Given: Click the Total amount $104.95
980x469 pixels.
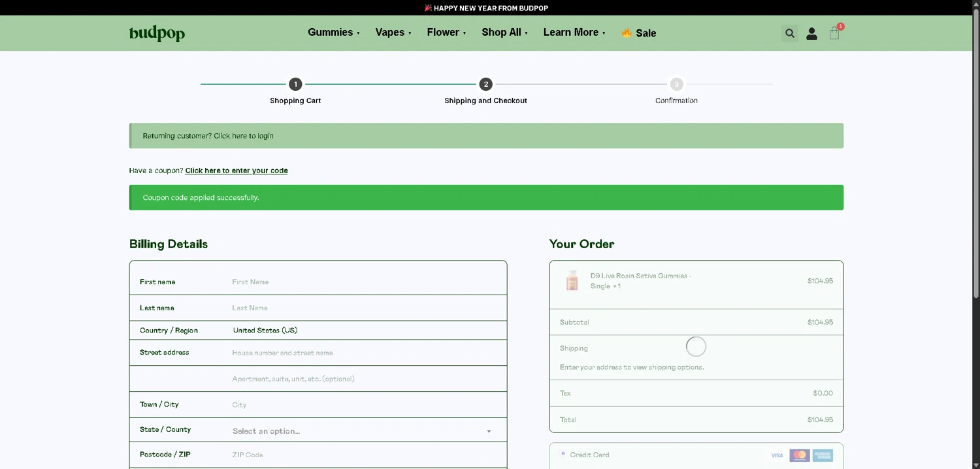Looking at the screenshot, I should pyautogui.click(x=820, y=419).
